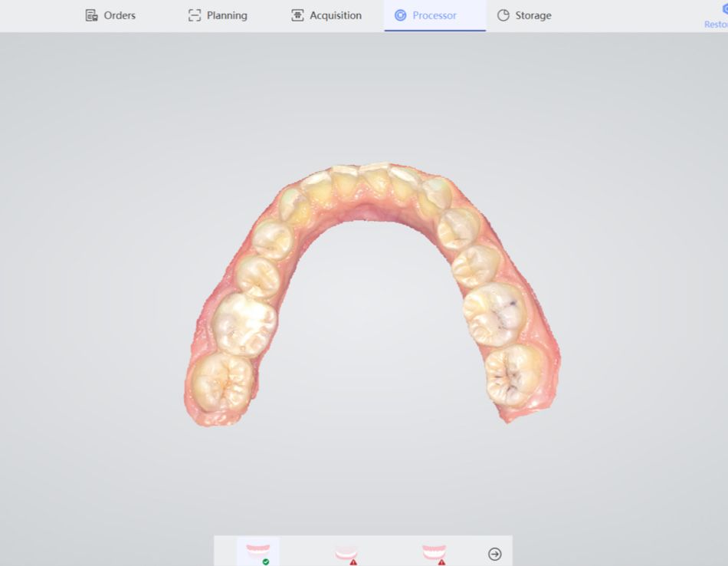Select the upper jaw scan icon
This screenshot has height=566, width=728.
(x=257, y=552)
